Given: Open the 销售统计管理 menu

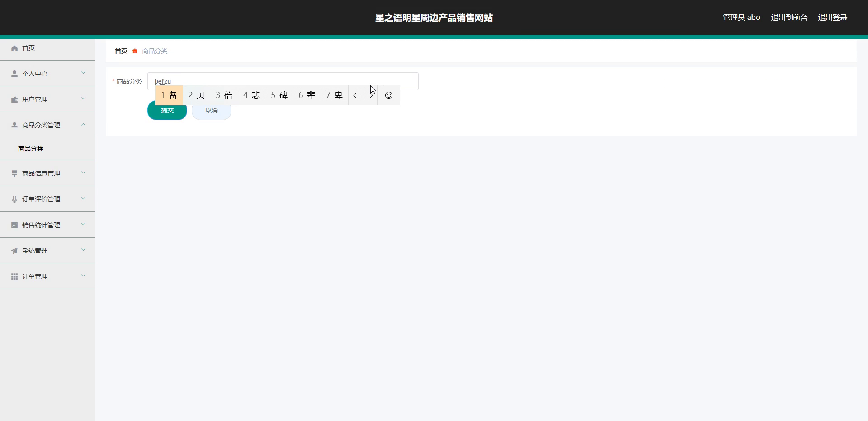Looking at the screenshot, I should point(47,225).
